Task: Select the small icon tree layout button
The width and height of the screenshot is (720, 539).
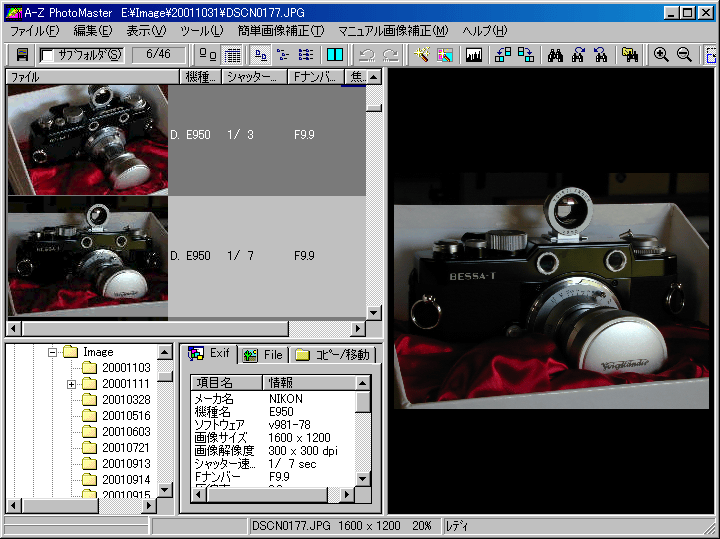Action: [283, 55]
